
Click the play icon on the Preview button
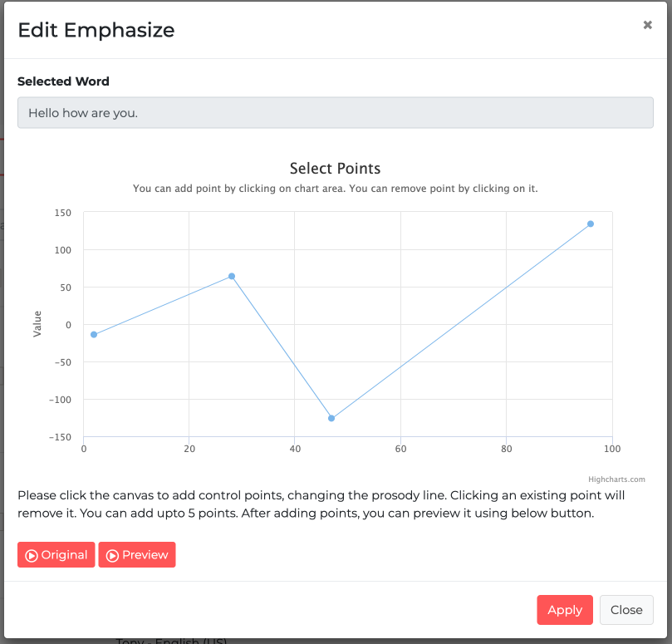point(112,555)
